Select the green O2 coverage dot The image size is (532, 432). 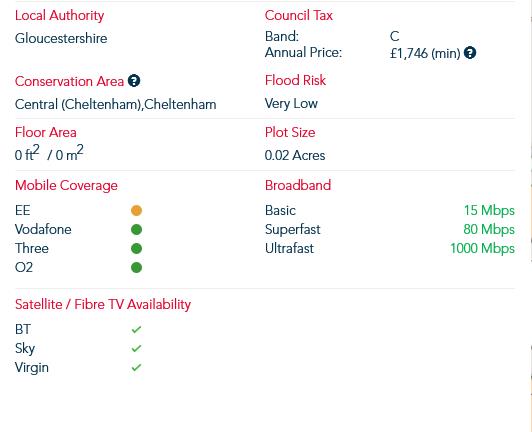(136, 267)
